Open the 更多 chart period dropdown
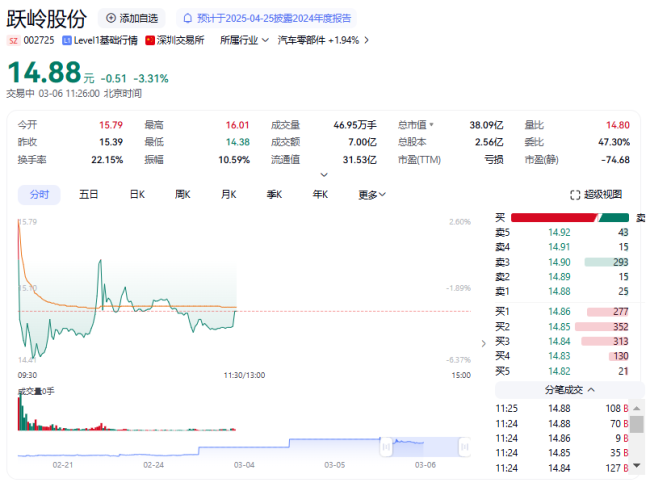Screen dimensions: 650x491 pos(372,195)
